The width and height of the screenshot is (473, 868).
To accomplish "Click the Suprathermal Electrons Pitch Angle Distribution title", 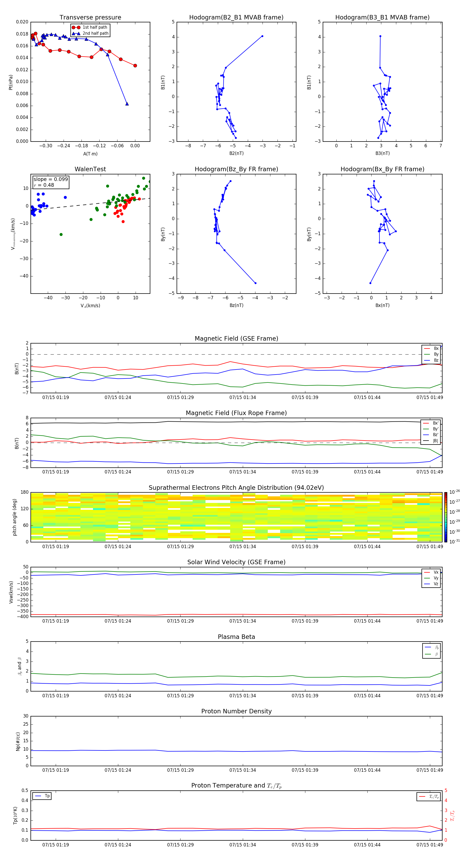I will [236, 488].
